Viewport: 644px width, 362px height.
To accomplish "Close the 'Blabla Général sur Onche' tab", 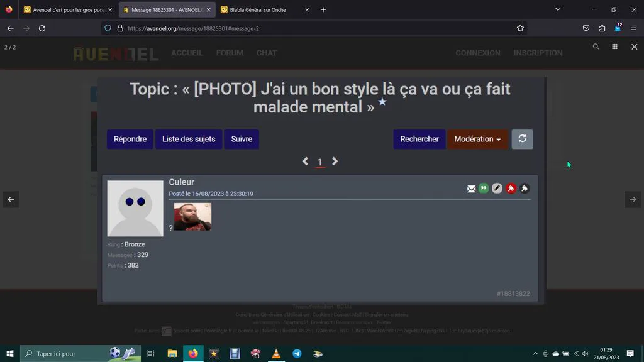I will tap(307, 10).
